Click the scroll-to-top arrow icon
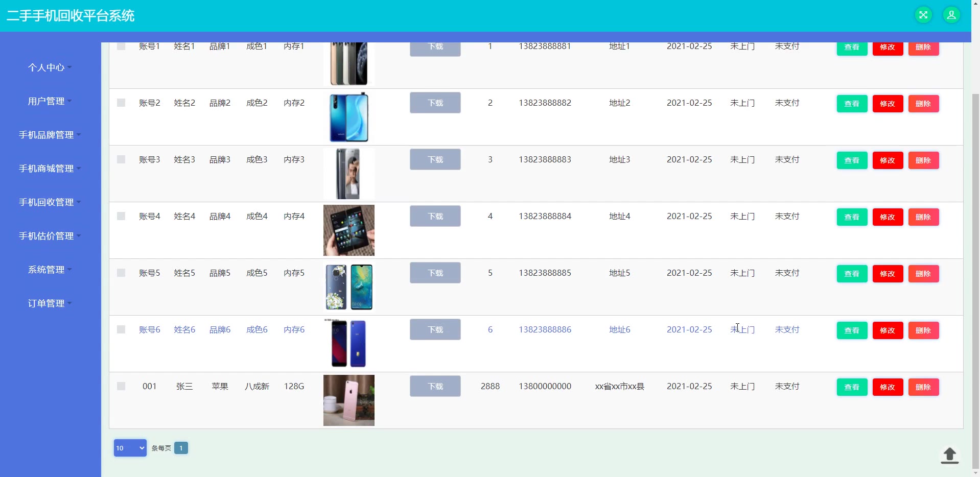This screenshot has width=980, height=477. pos(949,455)
